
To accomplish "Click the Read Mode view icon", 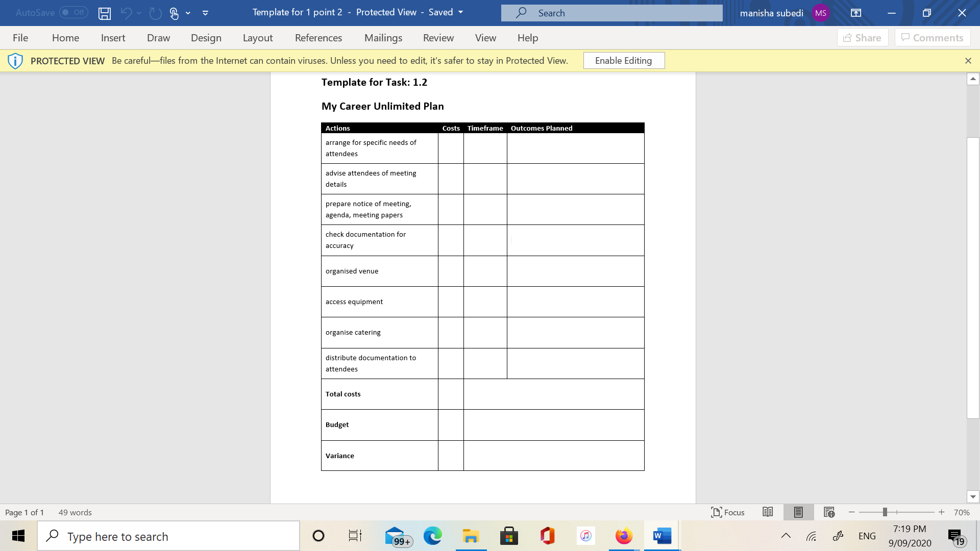I will 767,512.
